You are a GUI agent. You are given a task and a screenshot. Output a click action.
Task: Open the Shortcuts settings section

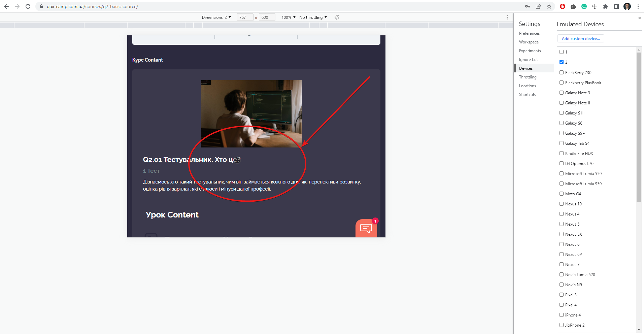[x=527, y=94]
